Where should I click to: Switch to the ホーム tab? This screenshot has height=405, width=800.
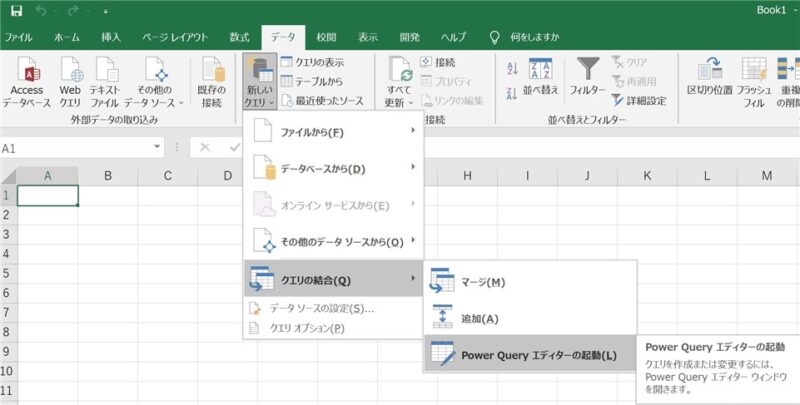67,37
